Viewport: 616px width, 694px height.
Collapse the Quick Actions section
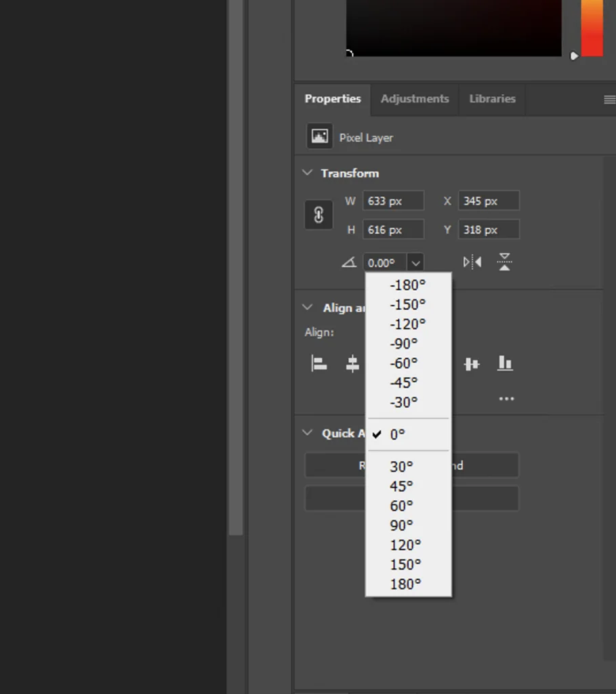coord(307,433)
